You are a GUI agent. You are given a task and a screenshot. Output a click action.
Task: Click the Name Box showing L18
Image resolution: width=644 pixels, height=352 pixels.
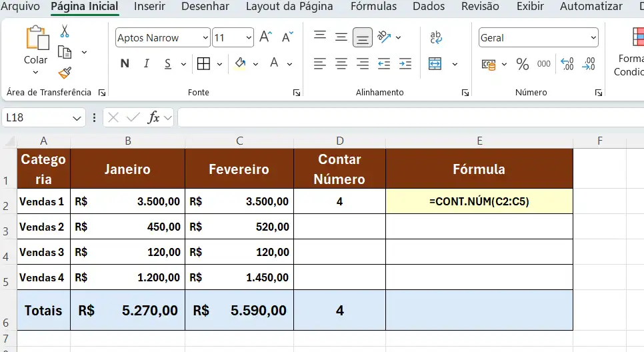43,118
